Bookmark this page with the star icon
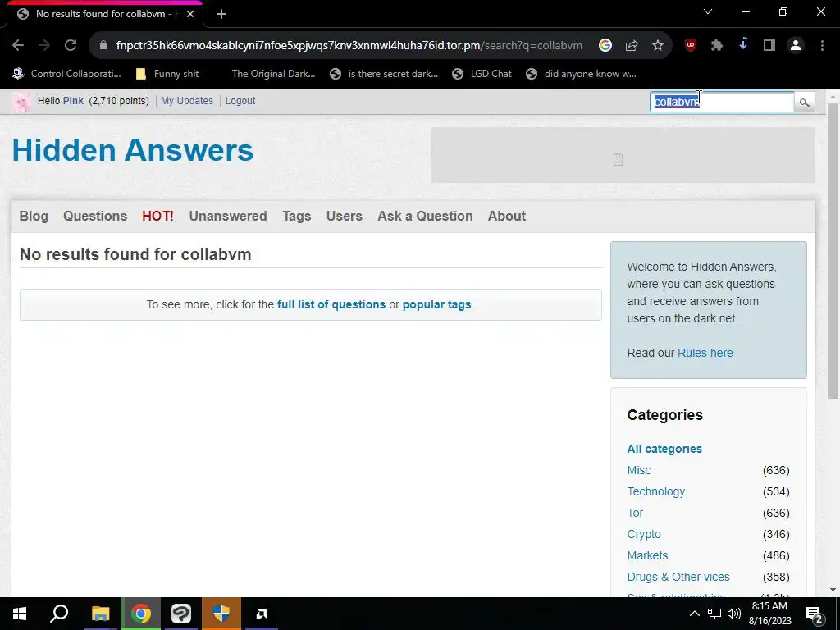The height and width of the screenshot is (630, 840). (658, 46)
